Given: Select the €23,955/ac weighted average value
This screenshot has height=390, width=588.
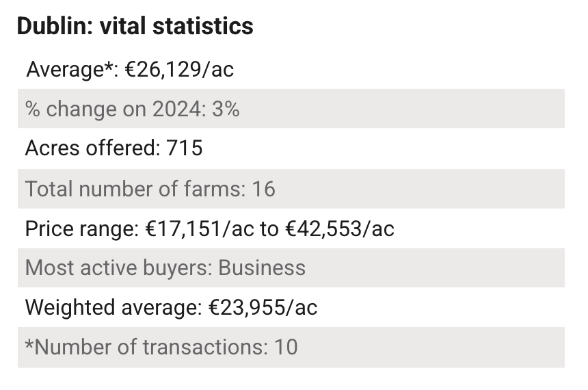Looking at the screenshot, I should pos(263,307).
